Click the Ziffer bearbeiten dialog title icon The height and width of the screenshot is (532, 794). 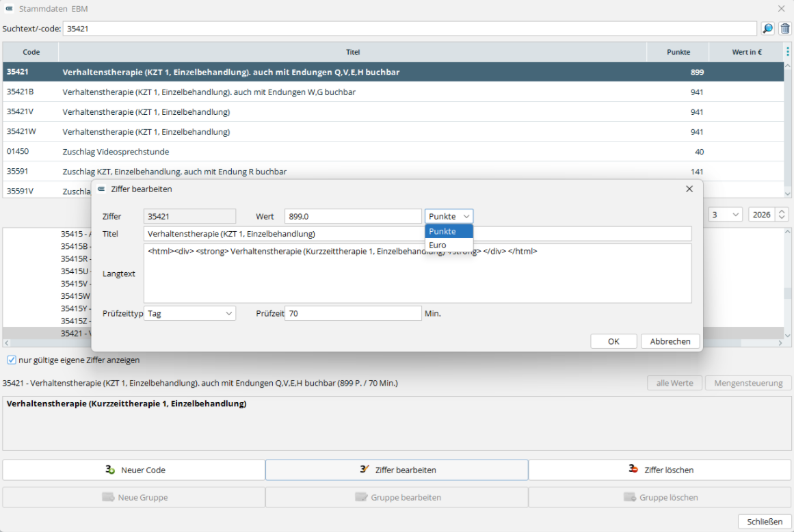tap(101, 189)
